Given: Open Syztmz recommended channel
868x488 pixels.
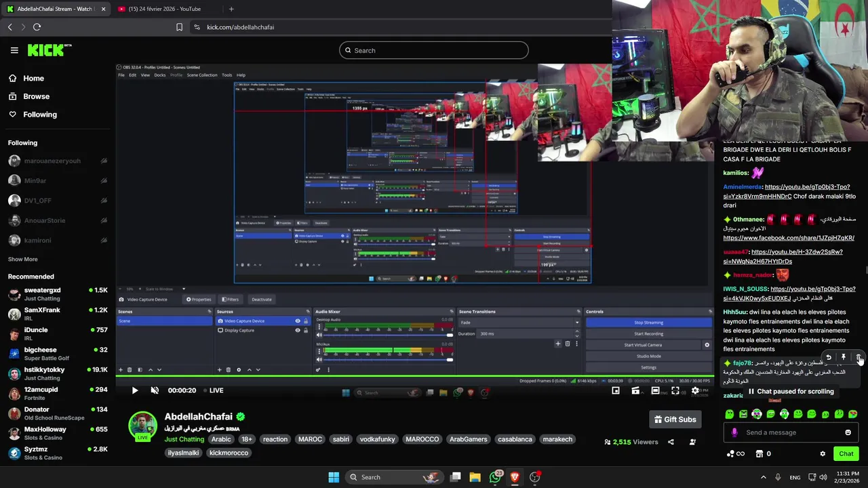Looking at the screenshot, I should point(58,453).
